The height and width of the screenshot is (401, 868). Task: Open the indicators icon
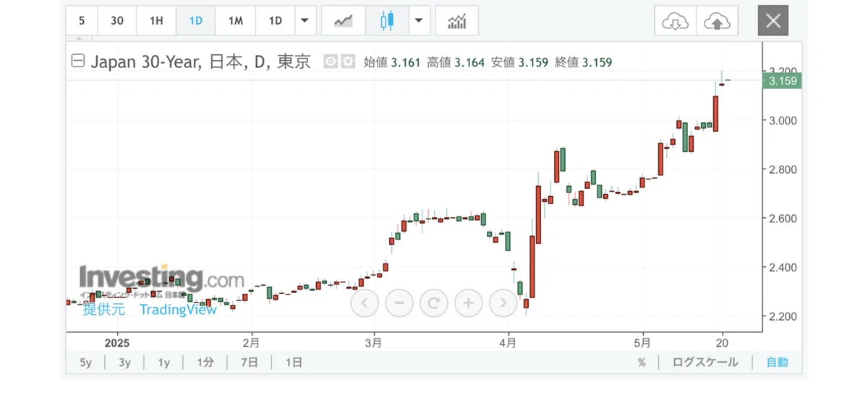tap(457, 20)
